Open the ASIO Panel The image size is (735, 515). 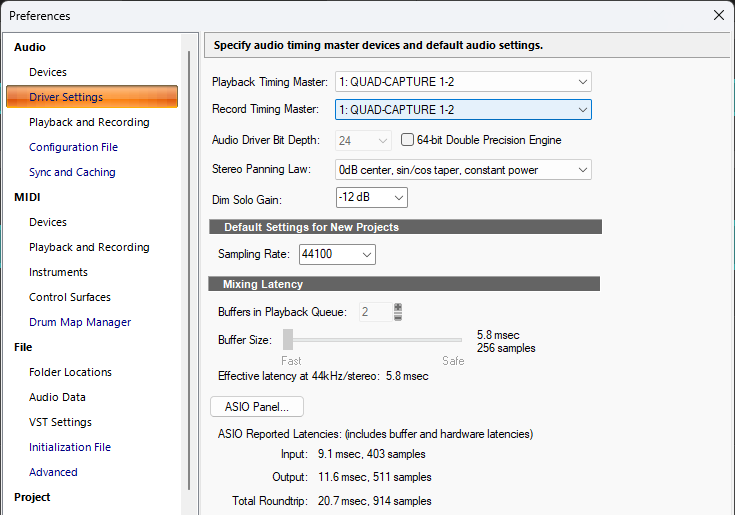pyautogui.click(x=257, y=407)
